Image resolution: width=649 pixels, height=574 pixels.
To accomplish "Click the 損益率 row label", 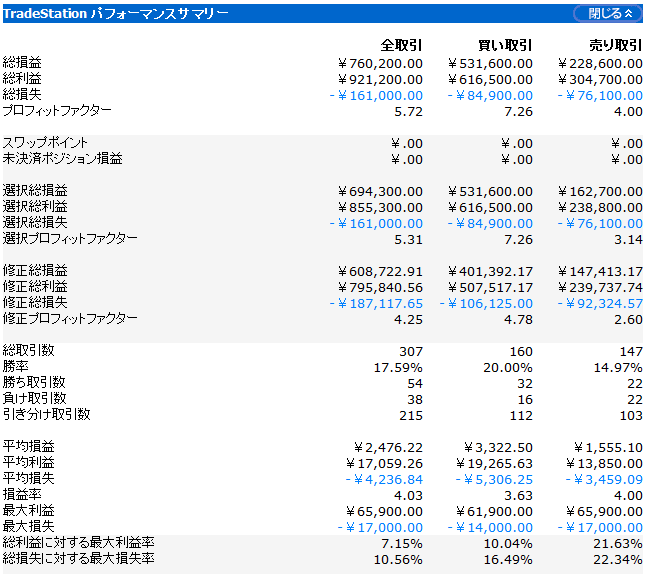I will [x=22, y=495].
